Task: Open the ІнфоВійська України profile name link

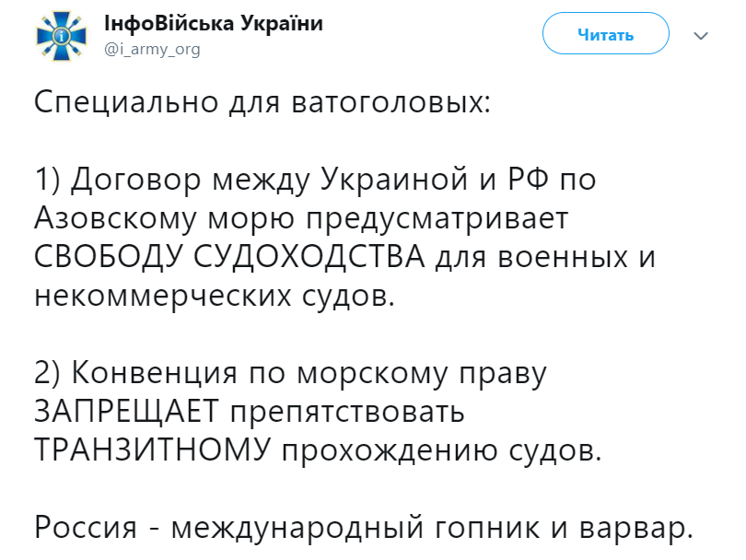Action: point(214,23)
